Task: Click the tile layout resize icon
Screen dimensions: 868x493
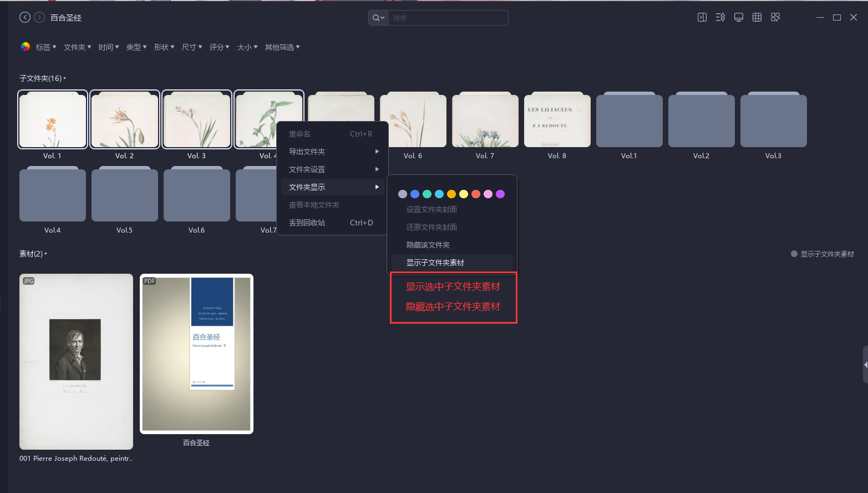Action: (775, 17)
